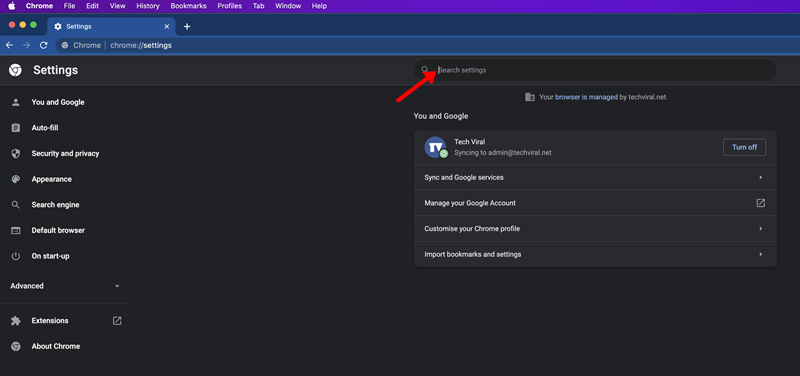Click the 'You and Google' section heading
The height and width of the screenshot is (376, 800).
[441, 116]
